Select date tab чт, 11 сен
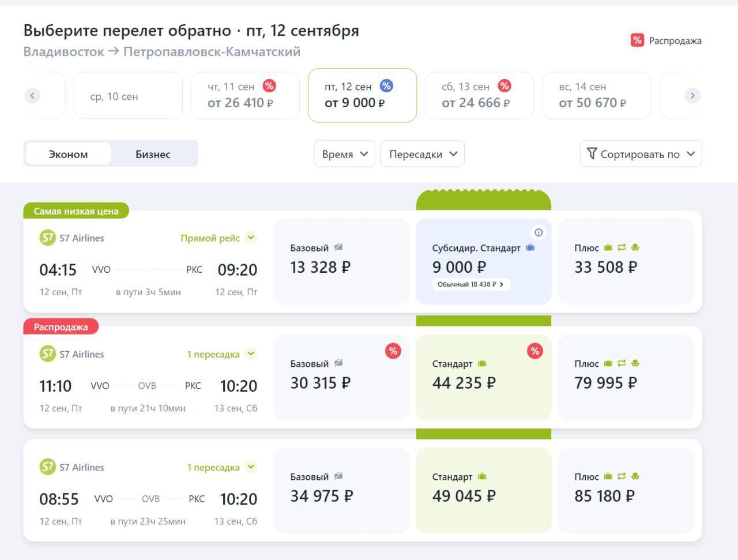Screen dimensions: 738x560 (245, 95)
